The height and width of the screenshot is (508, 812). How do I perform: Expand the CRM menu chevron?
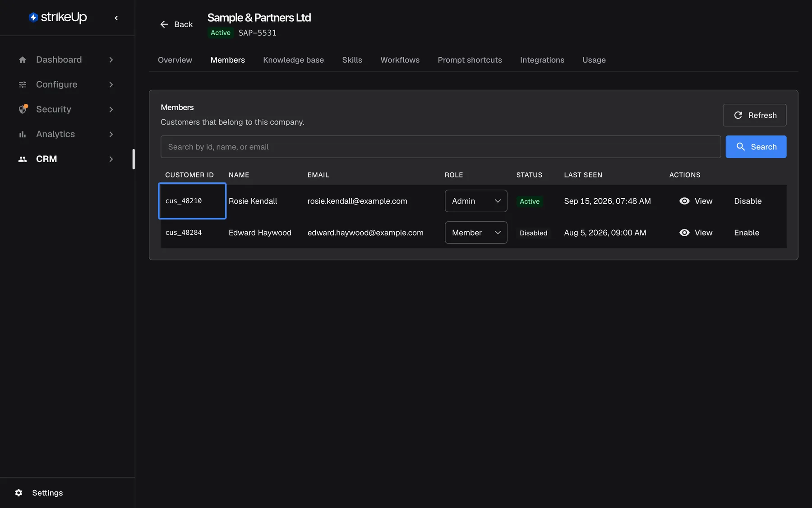[111, 159]
